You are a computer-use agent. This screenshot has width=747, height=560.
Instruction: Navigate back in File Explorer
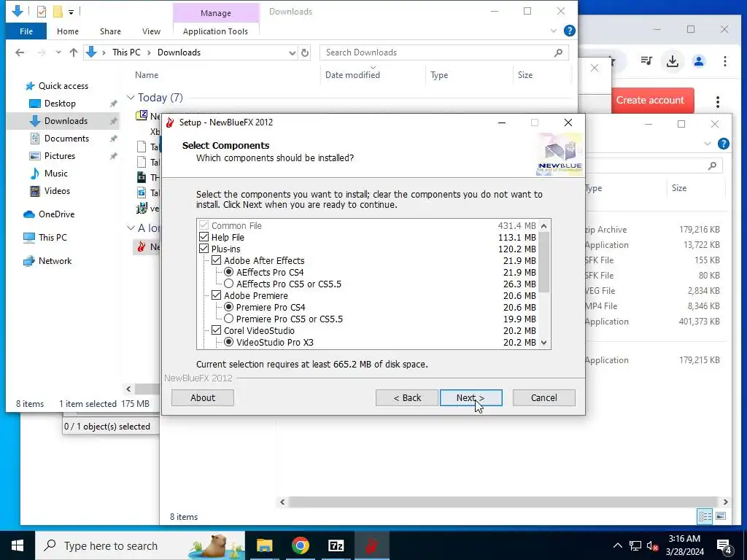(x=20, y=52)
